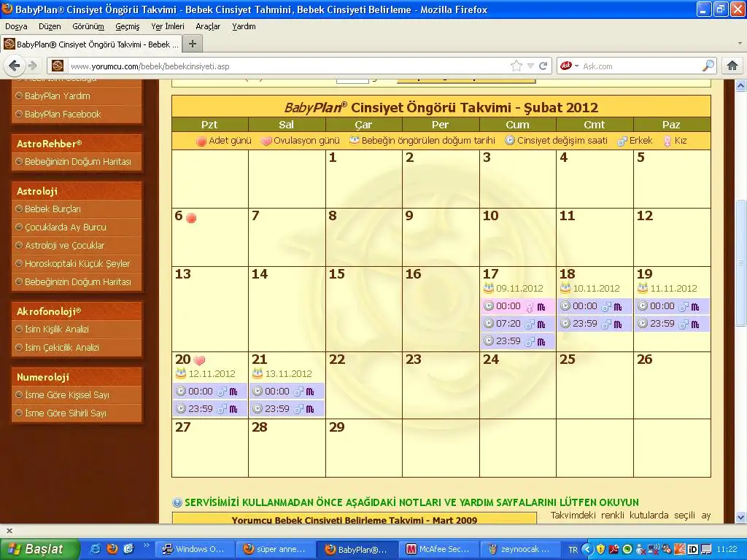747x560 pixels.
Task: Click predicted birth date 11.11.2012
Action: [x=673, y=288]
